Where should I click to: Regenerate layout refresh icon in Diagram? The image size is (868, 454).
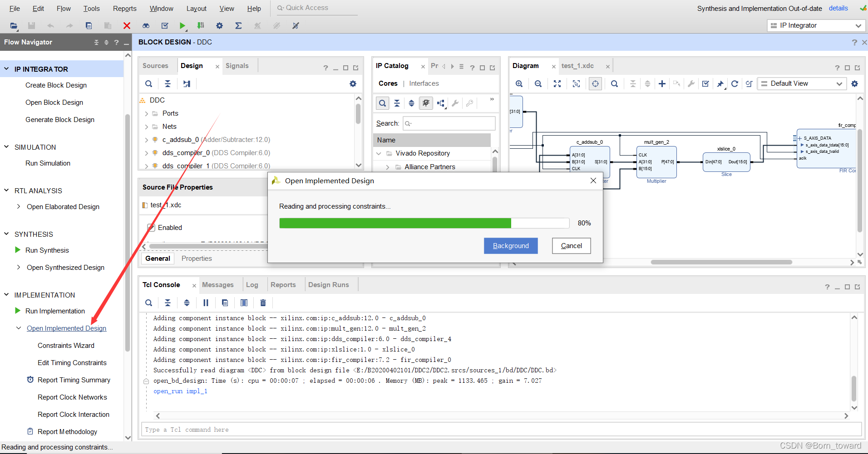735,84
